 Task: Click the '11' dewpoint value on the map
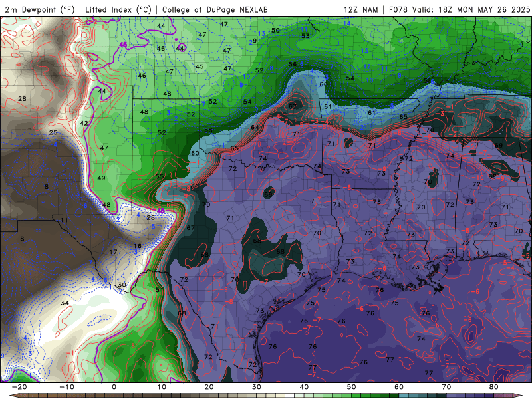pyautogui.click(x=64, y=220)
